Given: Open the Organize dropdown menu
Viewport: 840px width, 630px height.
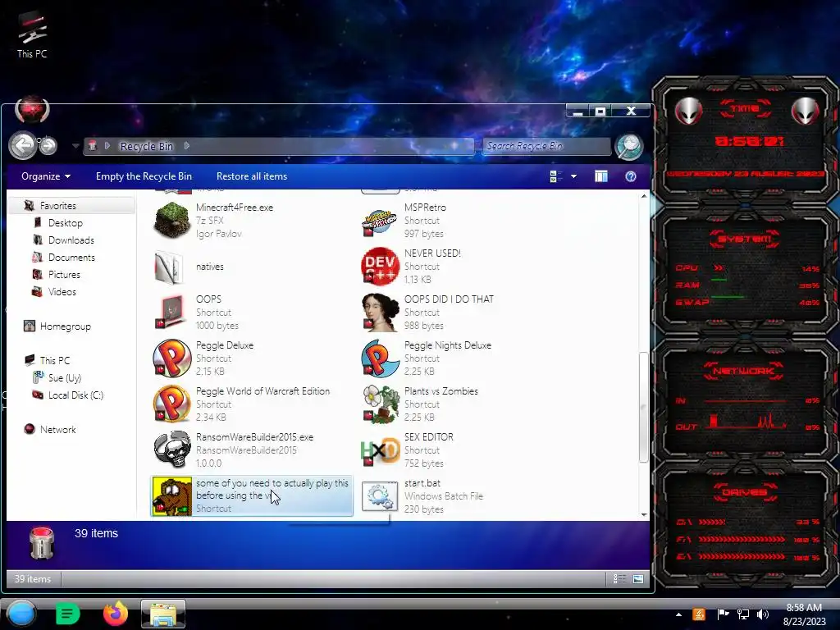Looking at the screenshot, I should pyautogui.click(x=46, y=176).
